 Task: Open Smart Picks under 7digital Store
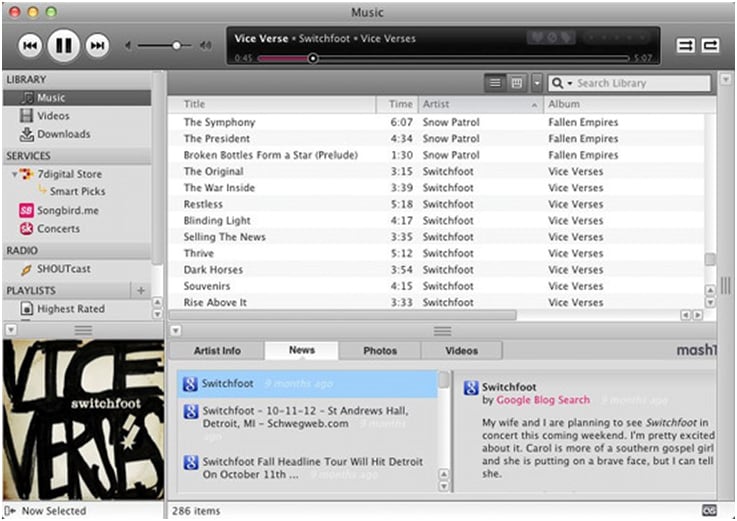[78, 191]
